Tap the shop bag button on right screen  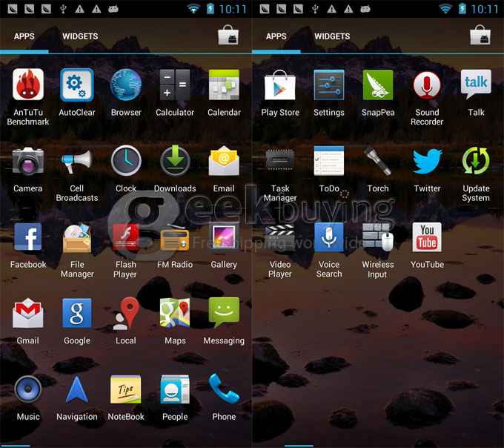point(480,35)
